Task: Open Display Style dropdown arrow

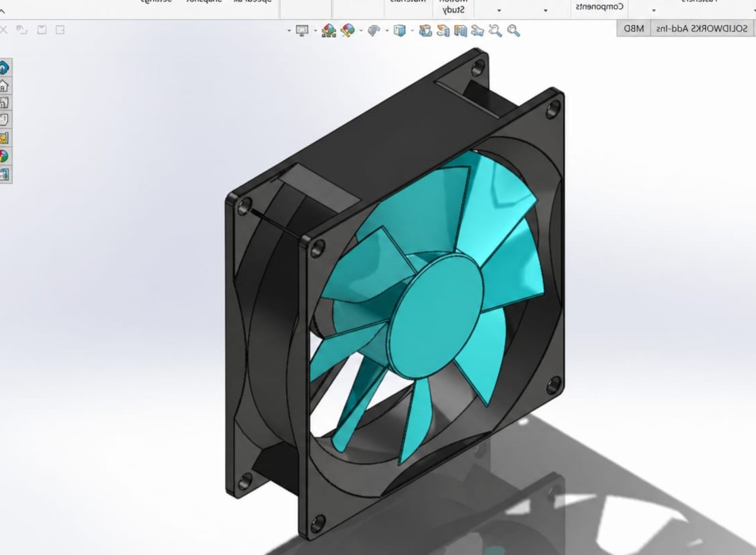Action: [387, 31]
